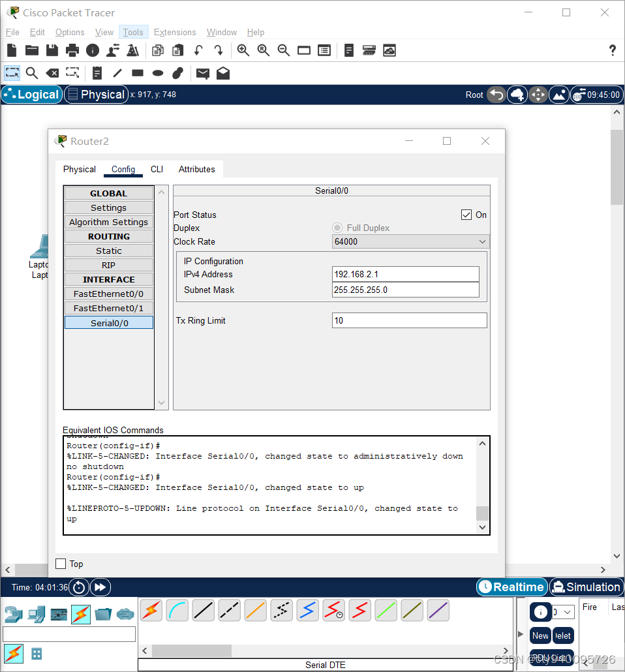625x672 pixels.
Task: Click the Subnet Mask field
Action: pyautogui.click(x=406, y=290)
